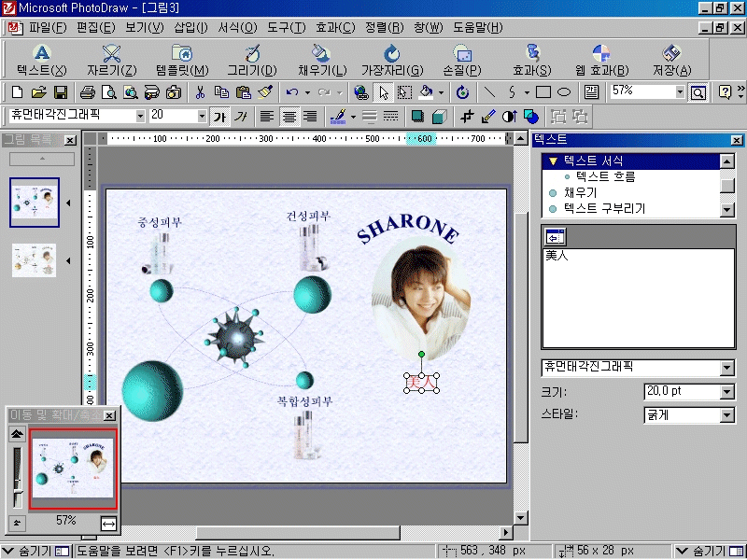Select the first picture thumbnail in the list
The height and width of the screenshot is (560, 747).
(35, 203)
